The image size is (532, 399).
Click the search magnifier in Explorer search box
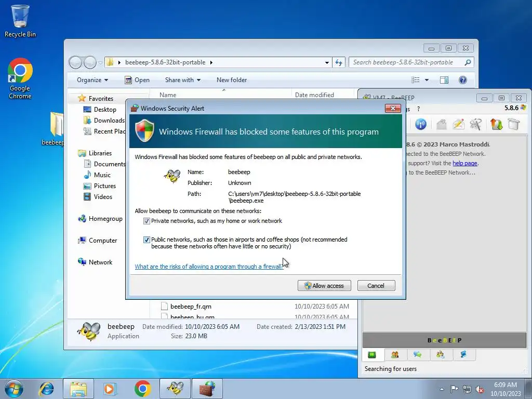point(468,62)
